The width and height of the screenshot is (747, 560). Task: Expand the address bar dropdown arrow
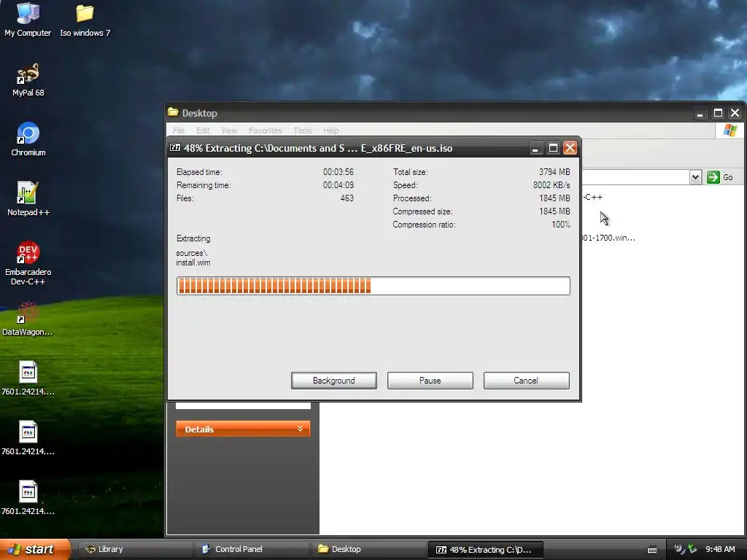(695, 177)
